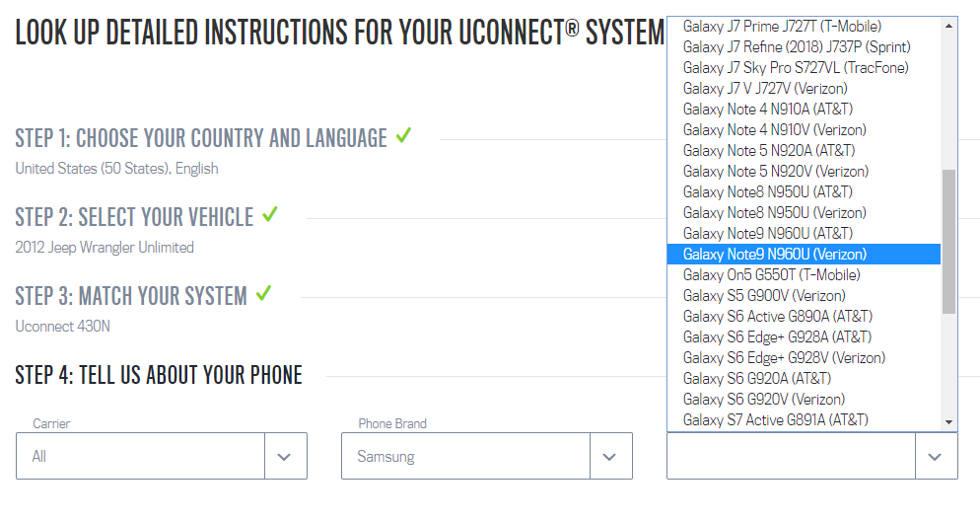This screenshot has width=980, height=522.
Task: Select Galaxy S7 Active G891A (AT&T)
Action: tap(775, 419)
